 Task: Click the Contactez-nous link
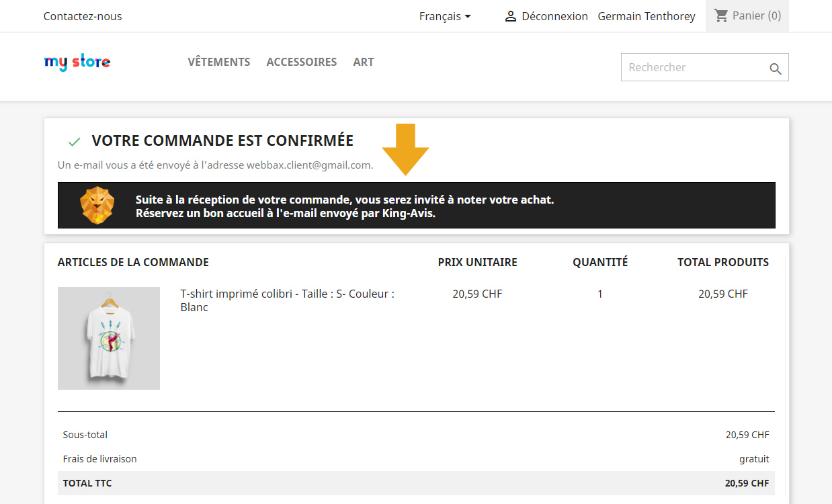pos(83,16)
